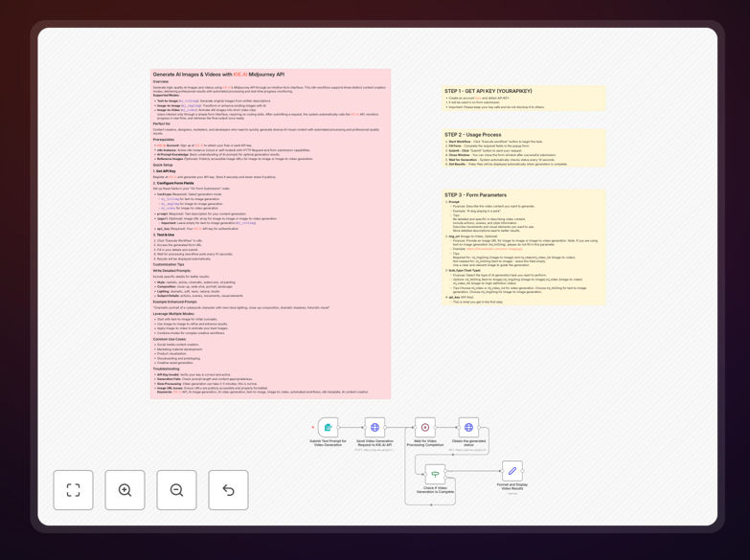This screenshot has height=560, width=750.
Task: Click the 'STEP 2 - Usage Process' note heading
Action: pos(472,135)
